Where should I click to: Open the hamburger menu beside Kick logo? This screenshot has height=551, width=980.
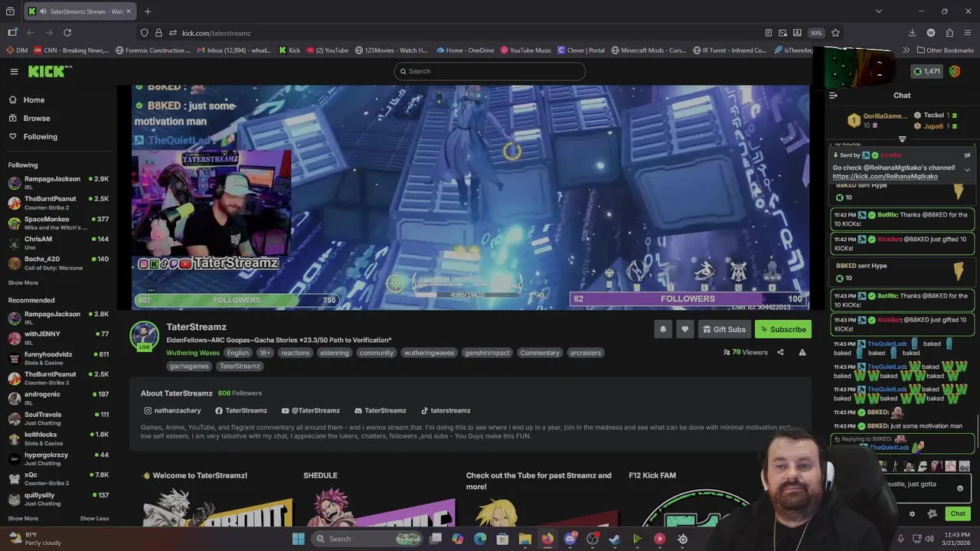click(x=14, y=71)
